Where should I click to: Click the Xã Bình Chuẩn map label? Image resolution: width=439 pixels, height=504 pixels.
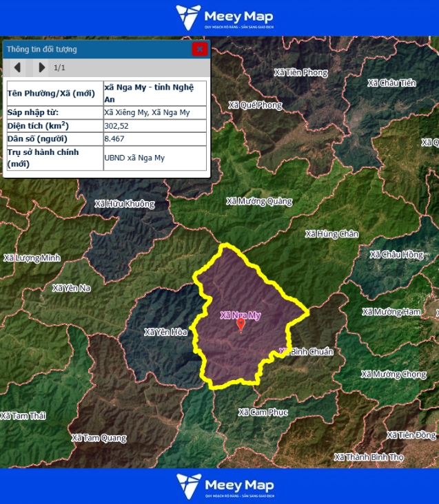tap(308, 352)
